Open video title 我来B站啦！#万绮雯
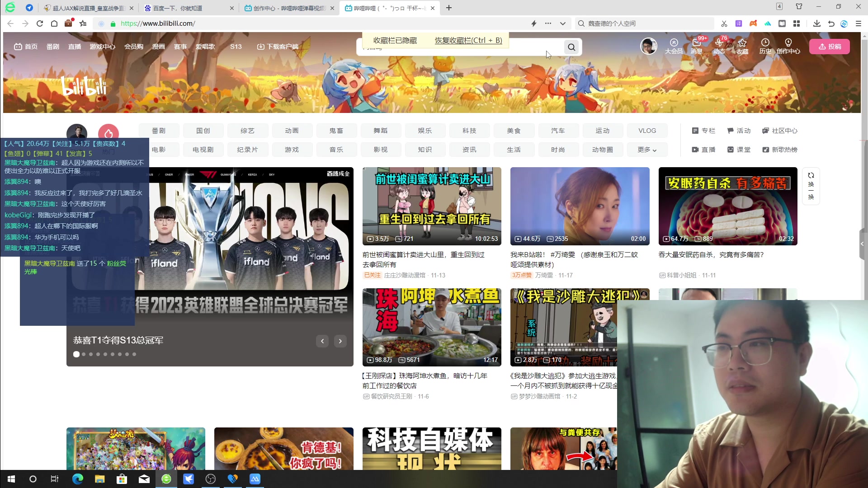 tap(574, 259)
